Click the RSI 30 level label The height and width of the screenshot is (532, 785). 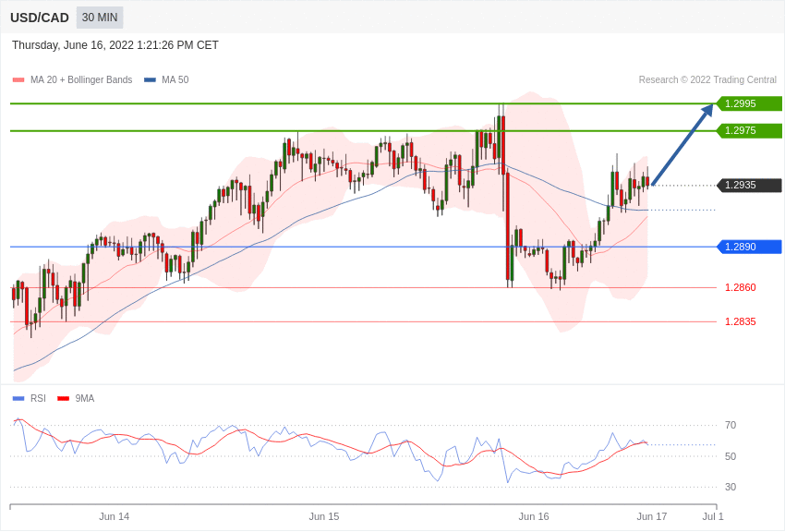pyautogui.click(x=731, y=487)
